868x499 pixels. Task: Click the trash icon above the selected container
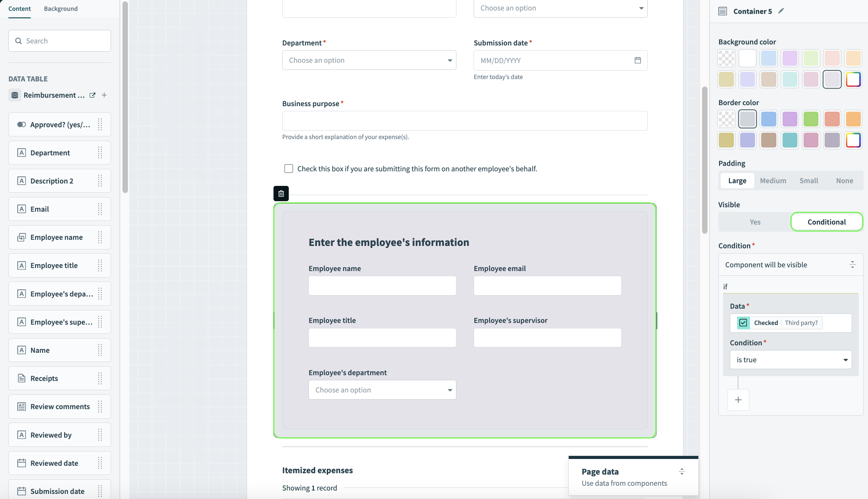[x=281, y=193]
